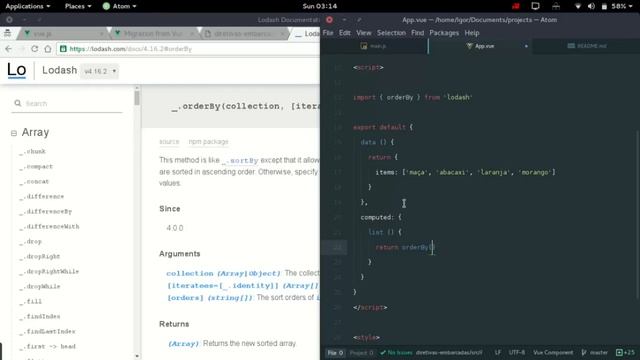Screen dimensions: 640x360
Task: Click the Lodash sidebar scrollbar thumb
Action: click(x=137, y=98)
